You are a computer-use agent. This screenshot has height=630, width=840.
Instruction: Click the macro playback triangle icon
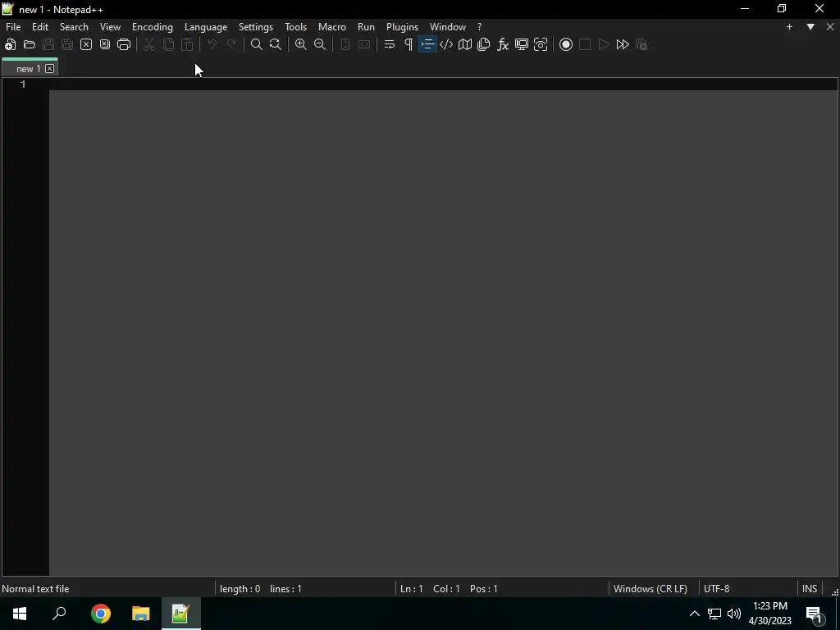604,44
